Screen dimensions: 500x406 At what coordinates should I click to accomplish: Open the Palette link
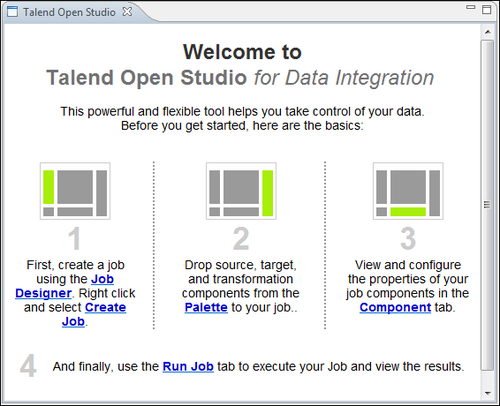pos(206,307)
